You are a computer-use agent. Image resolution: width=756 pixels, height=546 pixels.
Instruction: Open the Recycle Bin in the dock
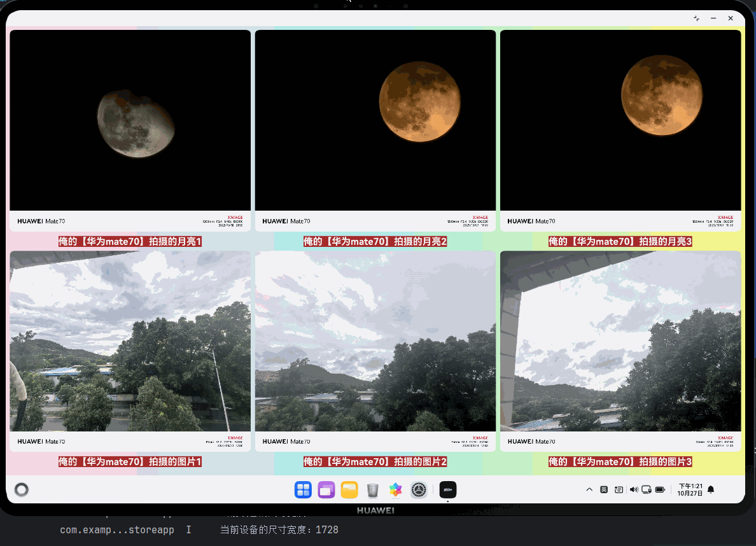click(372, 490)
